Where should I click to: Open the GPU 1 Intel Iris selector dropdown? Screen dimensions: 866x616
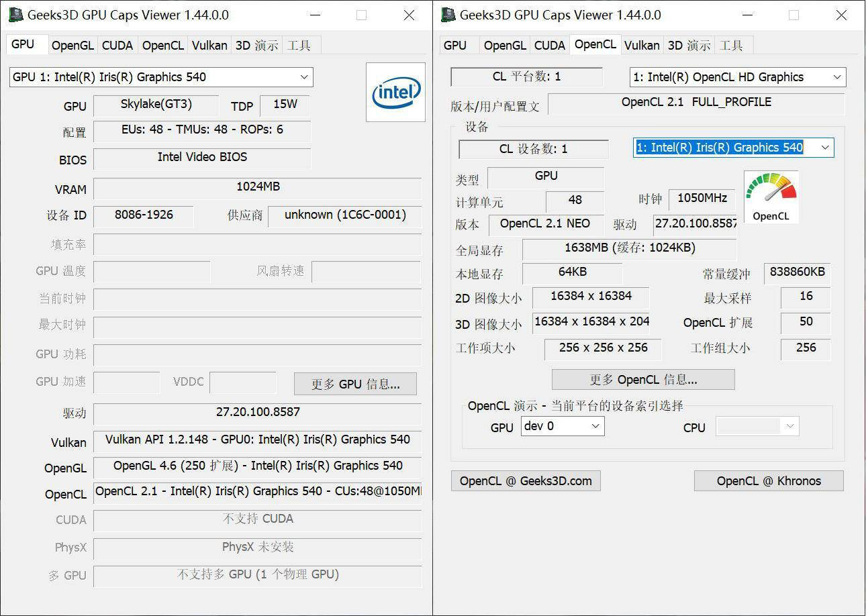click(x=161, y=77)
